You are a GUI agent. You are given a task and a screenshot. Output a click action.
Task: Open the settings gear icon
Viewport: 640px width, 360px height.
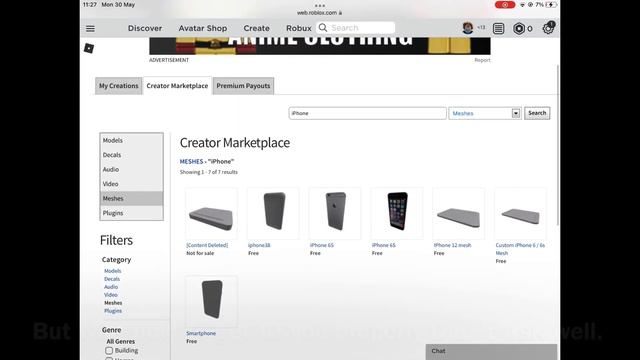click(x=548, y=28)
